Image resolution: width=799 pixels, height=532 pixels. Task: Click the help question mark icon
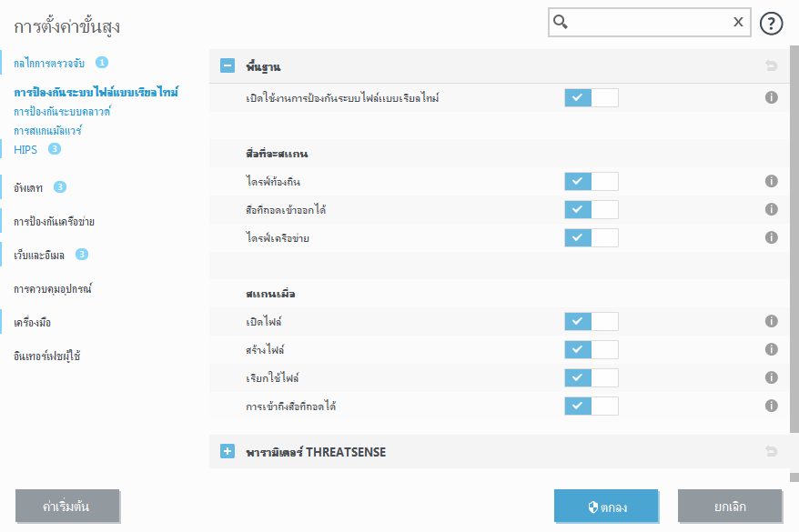click(772, 23)
